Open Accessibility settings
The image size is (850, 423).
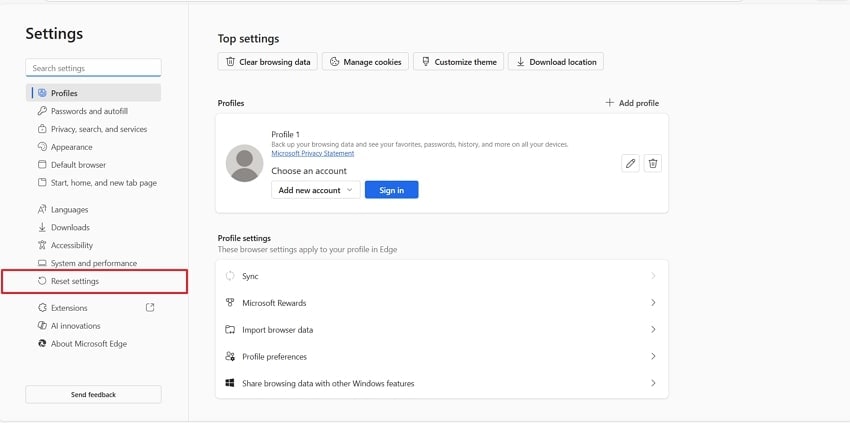coord(93,245)
